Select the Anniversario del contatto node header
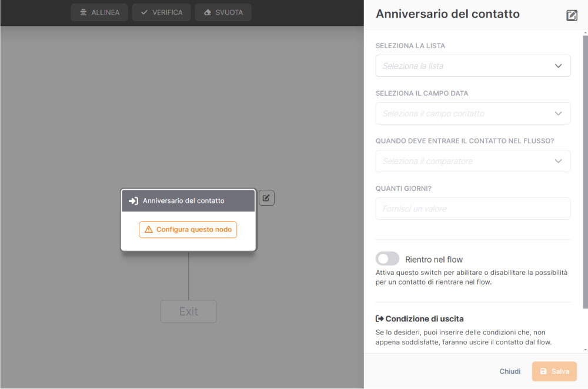Image resolution: width=588 pixels, height=389 pixels. pyautogui.click(x=188, y=201)
